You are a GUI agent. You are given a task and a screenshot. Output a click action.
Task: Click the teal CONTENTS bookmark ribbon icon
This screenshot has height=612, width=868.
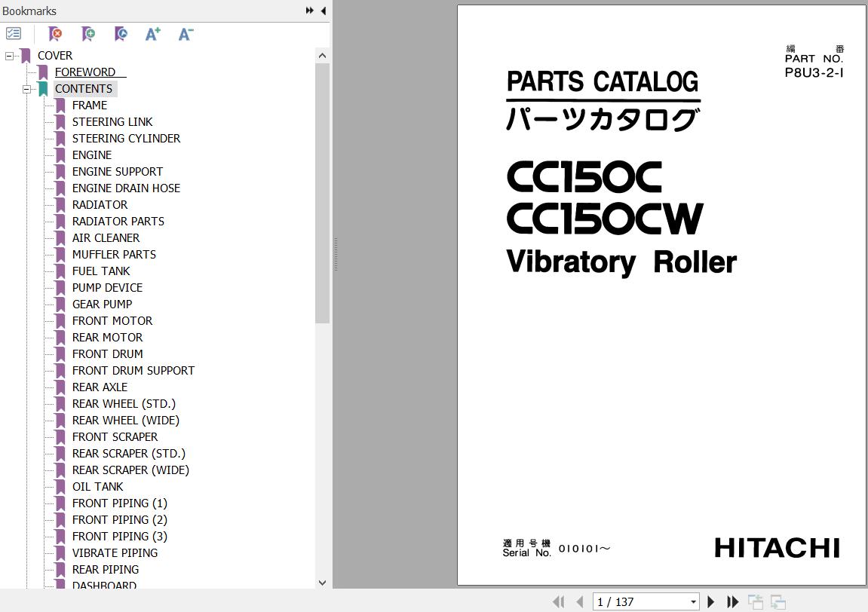click(43, 89)
